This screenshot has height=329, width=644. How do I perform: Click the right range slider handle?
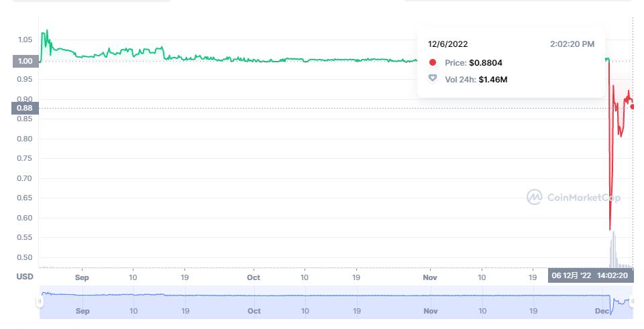[633, 302]
